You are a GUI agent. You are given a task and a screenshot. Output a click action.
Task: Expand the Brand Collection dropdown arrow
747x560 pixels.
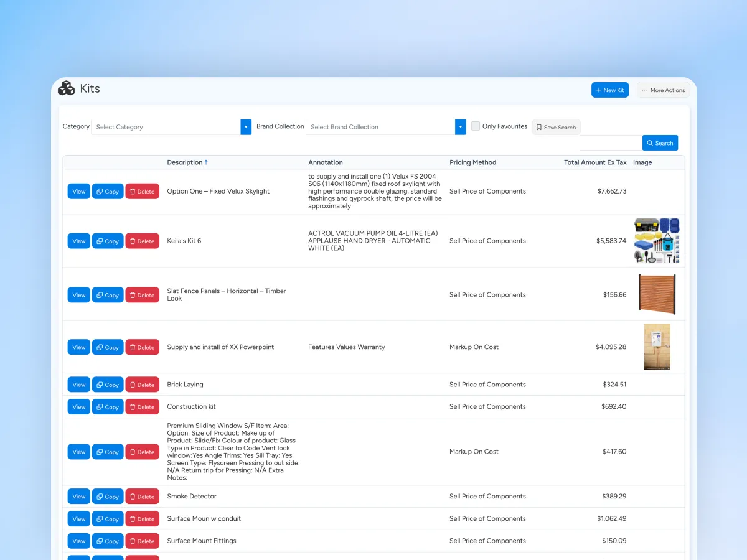pos(461,127)
